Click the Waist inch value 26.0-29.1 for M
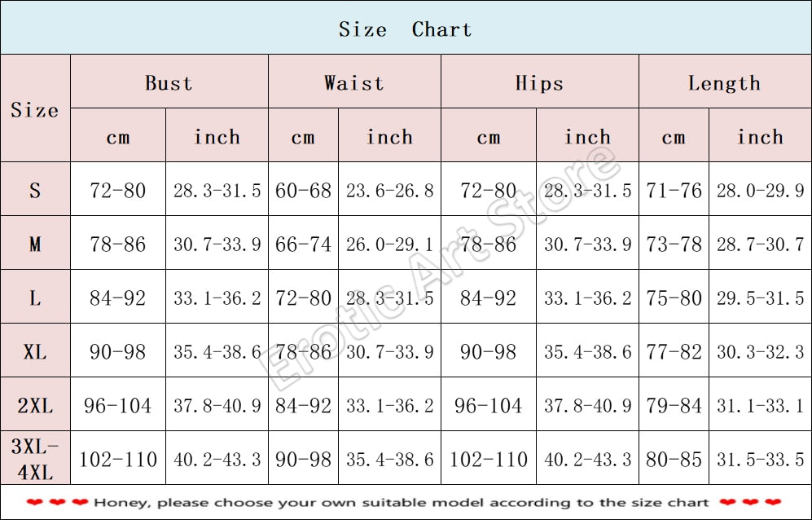The width and height of the screenshot is (812, 520). coord(389,244)
